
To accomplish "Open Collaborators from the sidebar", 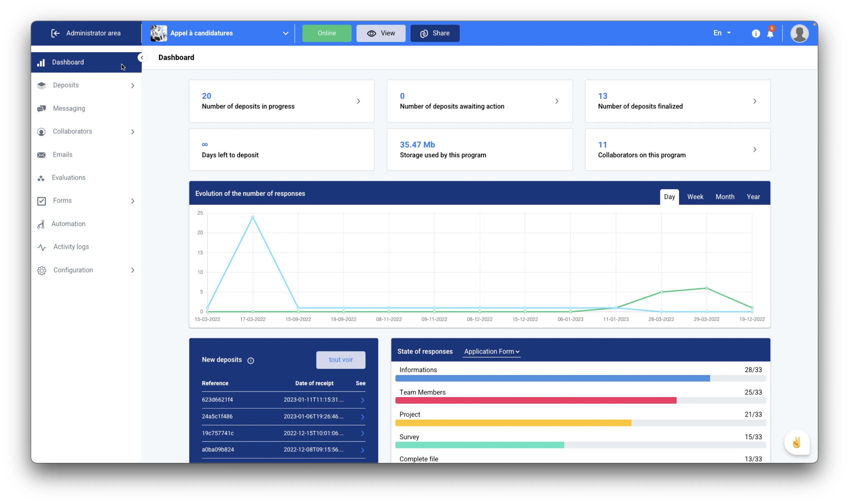I will pos(72,131).
